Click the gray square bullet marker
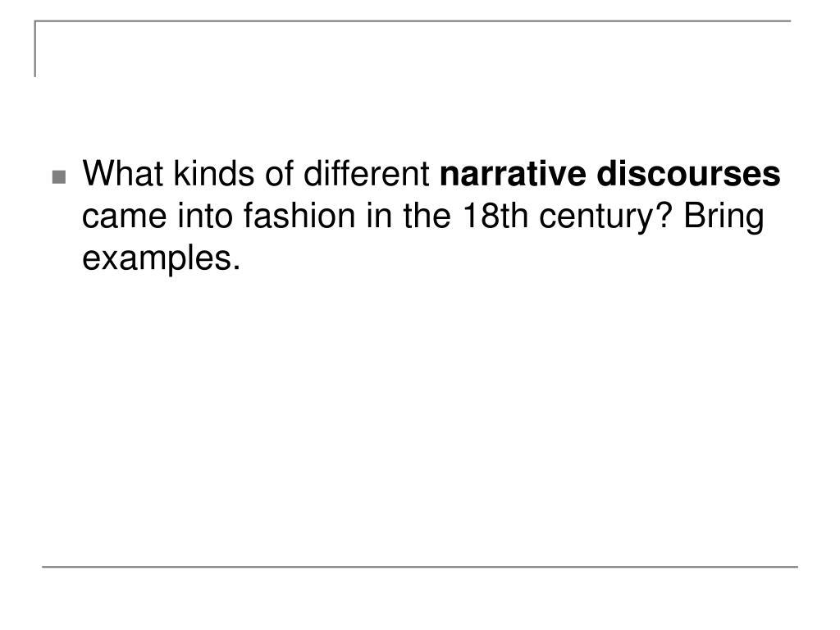Viewport: 840px width, 630px height. 59,177
